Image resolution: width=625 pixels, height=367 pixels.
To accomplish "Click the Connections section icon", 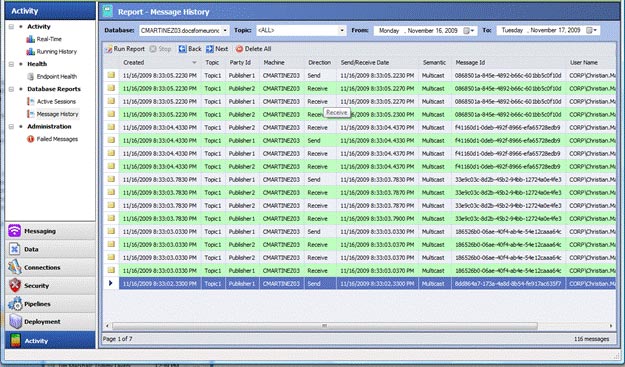I will pos(14,267).
